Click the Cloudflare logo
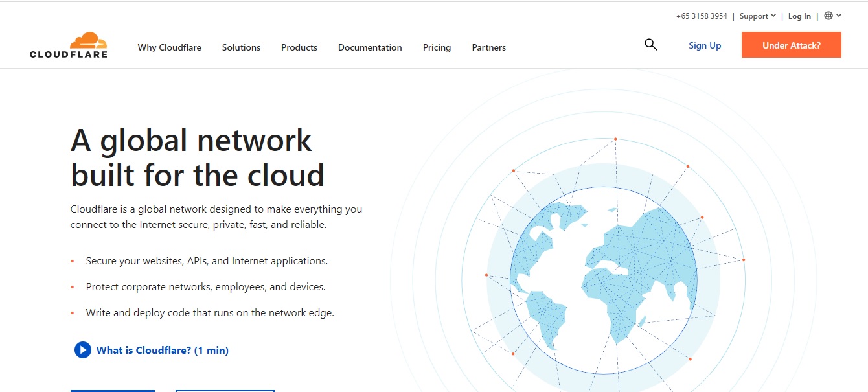The image size is (868, 392). [x=69, y=45]
